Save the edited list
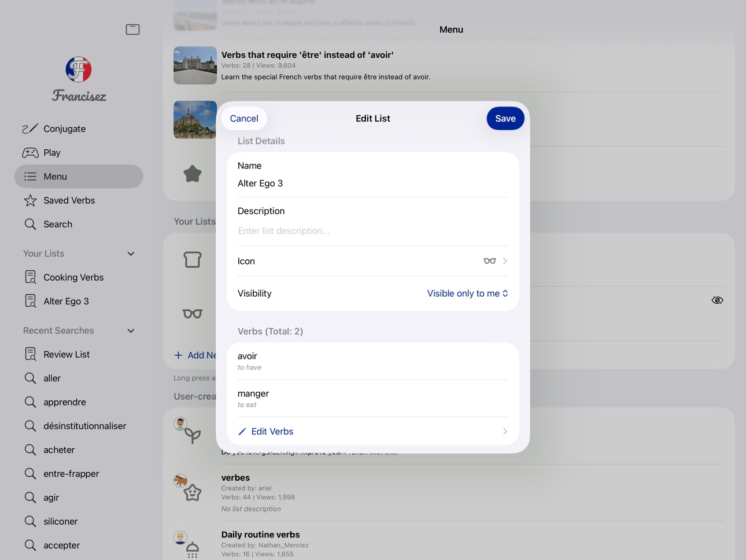Image resolution: width=746 pixels, height=560 pixels. pos(505,119)
